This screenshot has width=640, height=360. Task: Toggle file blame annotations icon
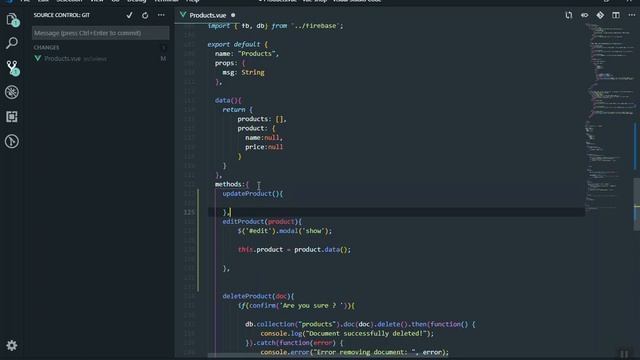(584, 15)
